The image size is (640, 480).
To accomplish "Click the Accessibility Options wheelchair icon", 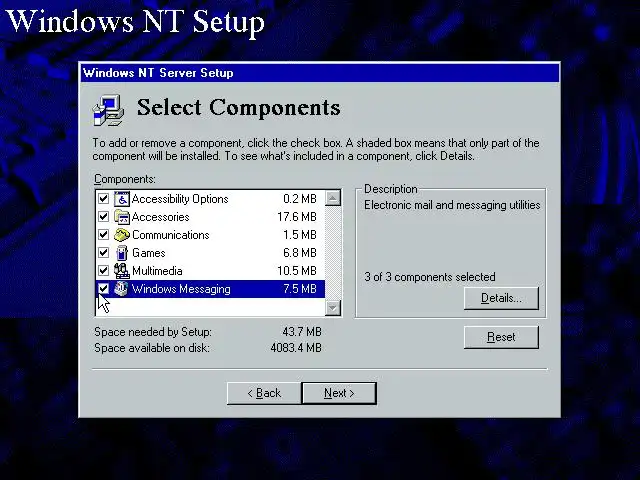I will 122,199.
